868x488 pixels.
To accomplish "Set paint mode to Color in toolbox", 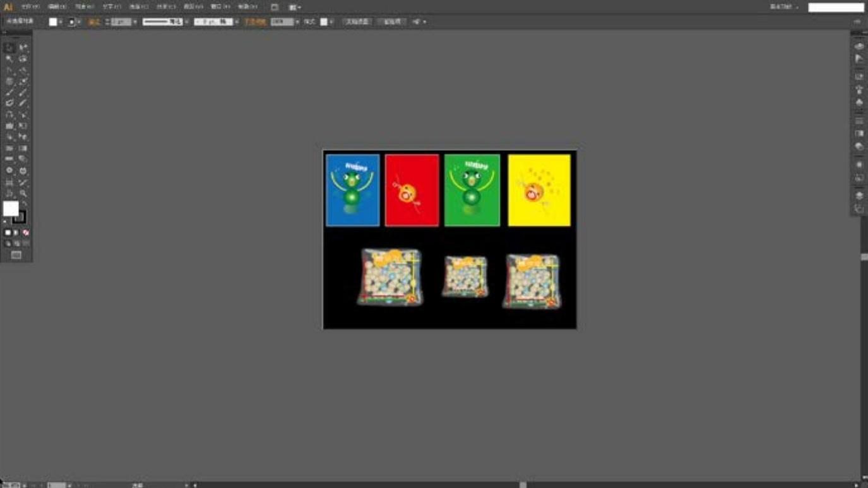I will click(8, 232).
